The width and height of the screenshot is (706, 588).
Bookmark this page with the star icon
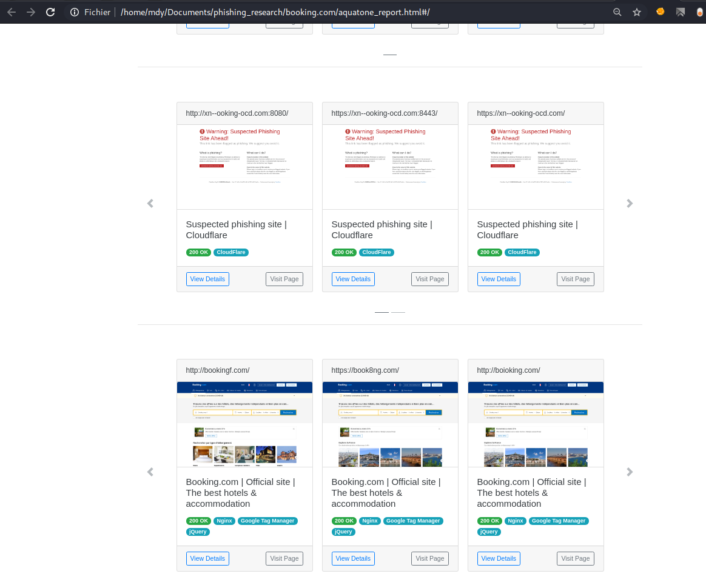(637, 12)
